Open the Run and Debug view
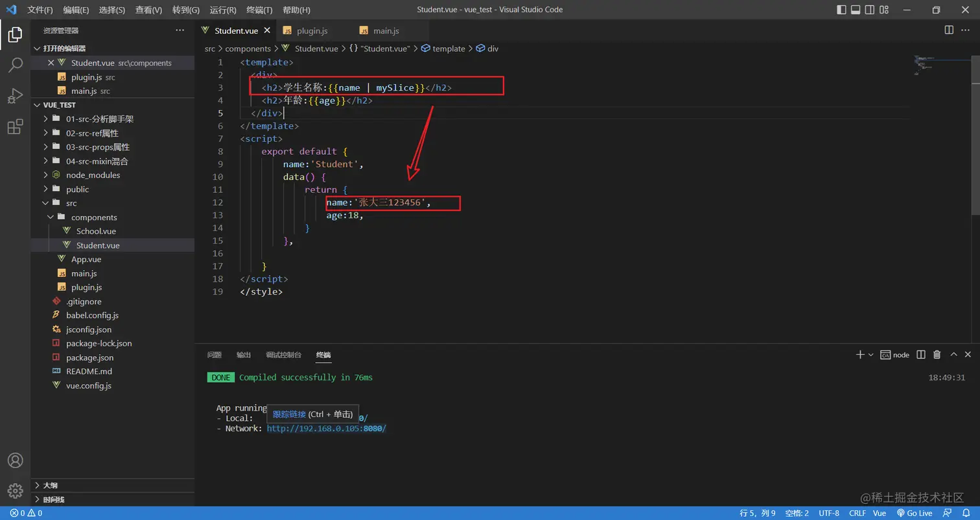980x520 pixels. click(15, 96)
